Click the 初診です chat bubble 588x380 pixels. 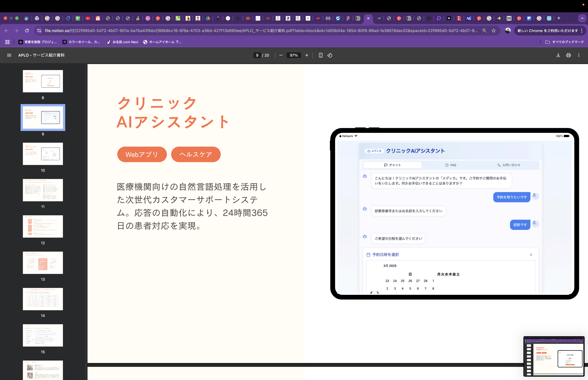[520, 225]
